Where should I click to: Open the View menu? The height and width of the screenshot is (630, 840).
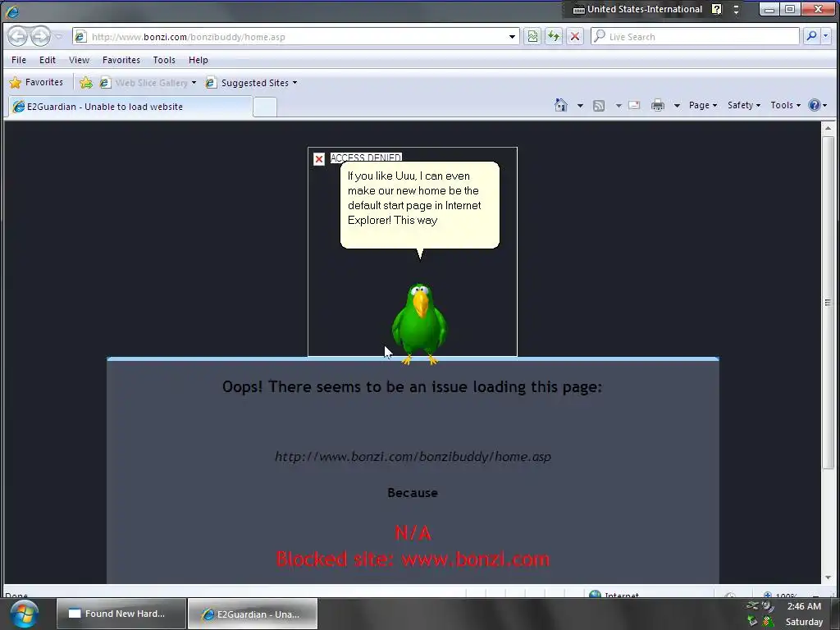pyautogui.click(x=79, y=60)
